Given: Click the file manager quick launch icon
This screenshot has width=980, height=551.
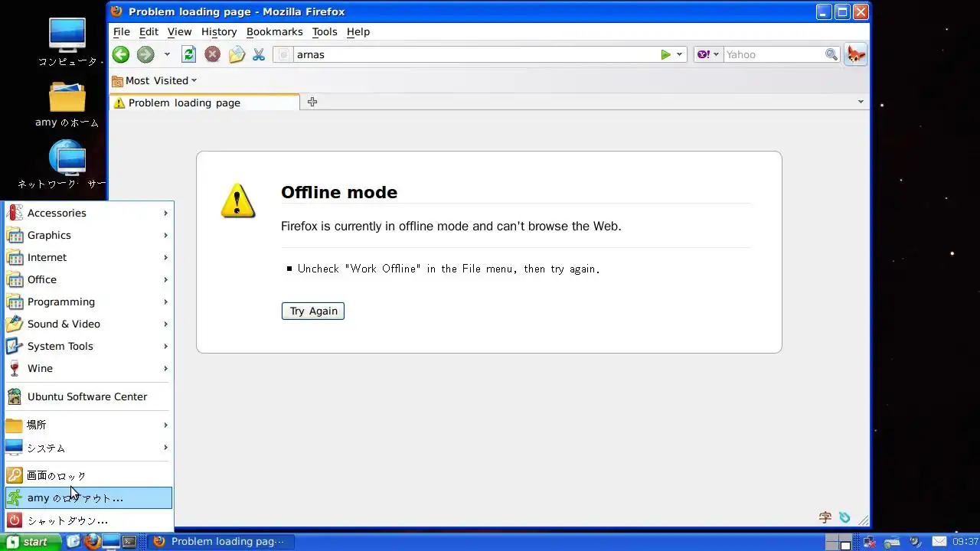Looking at the screenshot, I should pyautogui.click(x=74, y=542).
